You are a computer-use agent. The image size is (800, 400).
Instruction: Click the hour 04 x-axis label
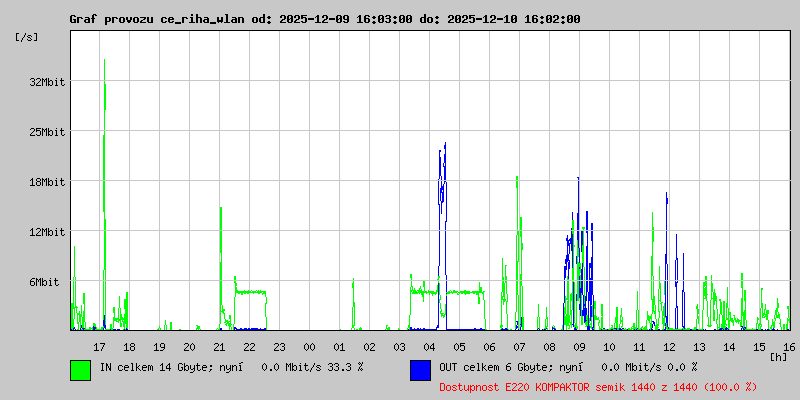(x=429, y=347)
